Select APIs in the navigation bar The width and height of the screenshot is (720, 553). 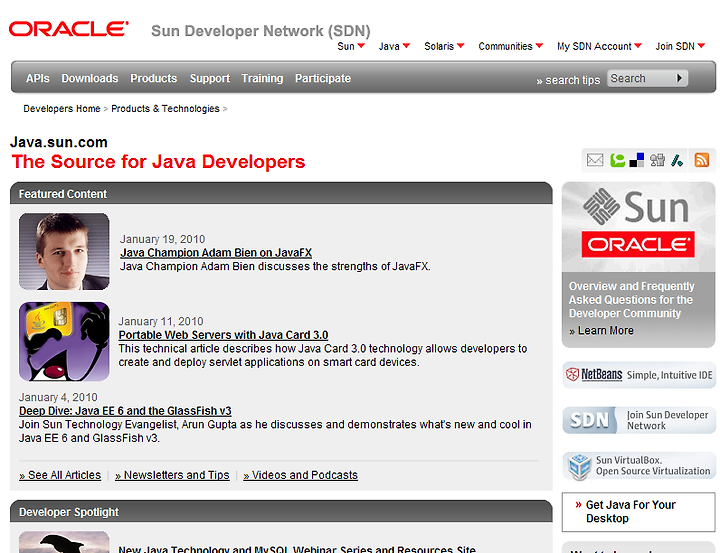(x=38, y=79)
